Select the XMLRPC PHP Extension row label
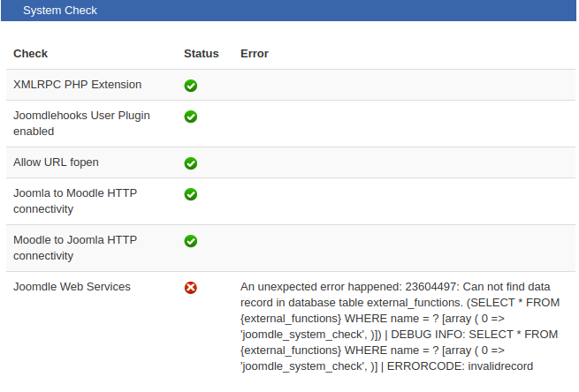This screenshot has height=392, width=579. tap(77, 85)
